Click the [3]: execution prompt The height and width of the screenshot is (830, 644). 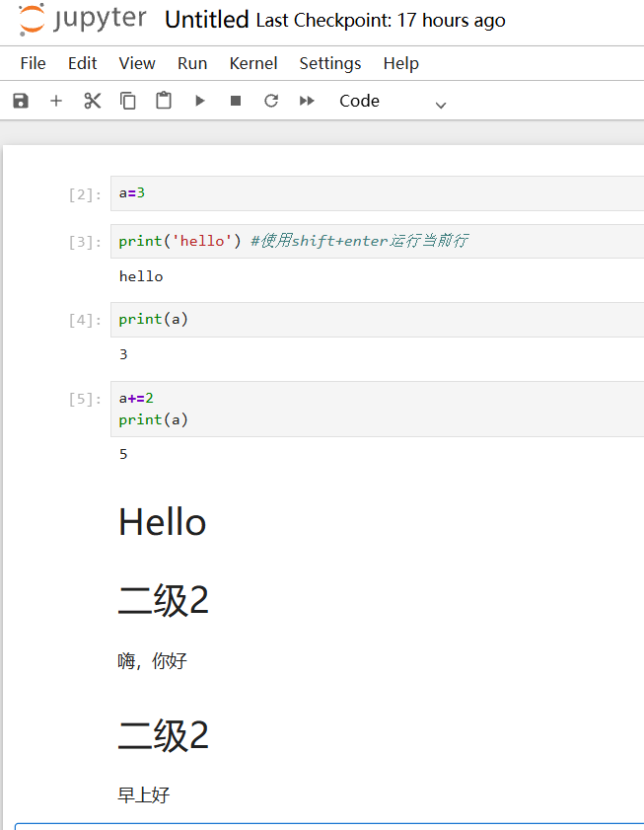pos(85,243)
